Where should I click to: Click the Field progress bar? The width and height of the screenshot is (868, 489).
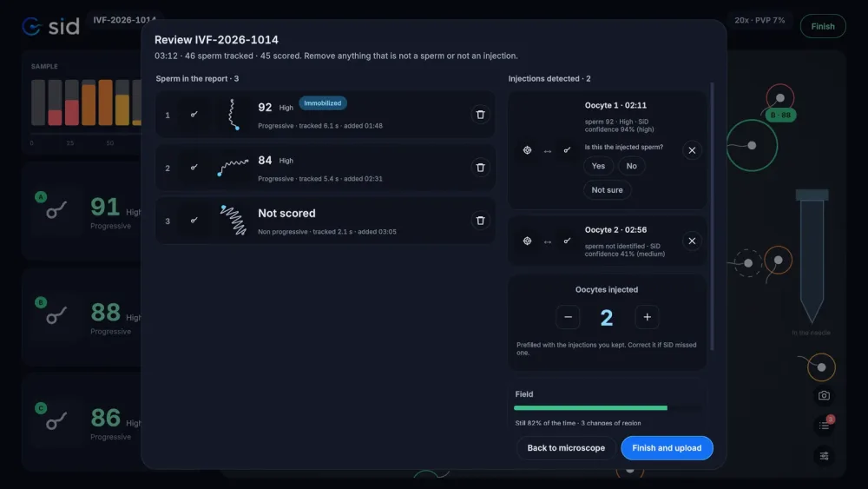tap(608, 408)
